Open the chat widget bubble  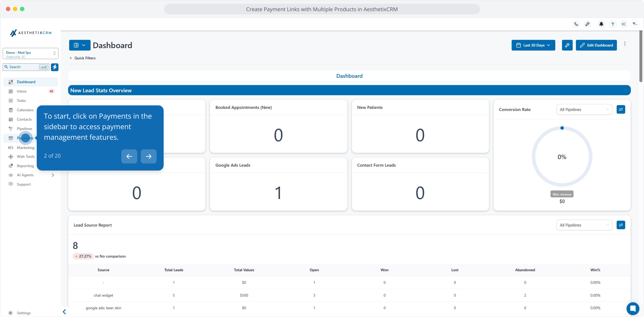coord(633,308)
